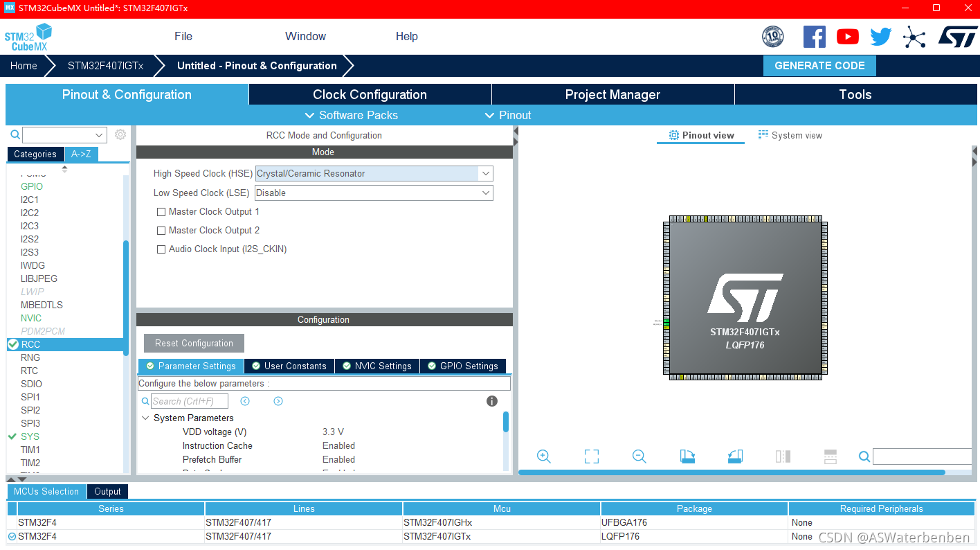Open the YouTube icon link
This screenshot has height=550, width=980.
click(847, 37)
